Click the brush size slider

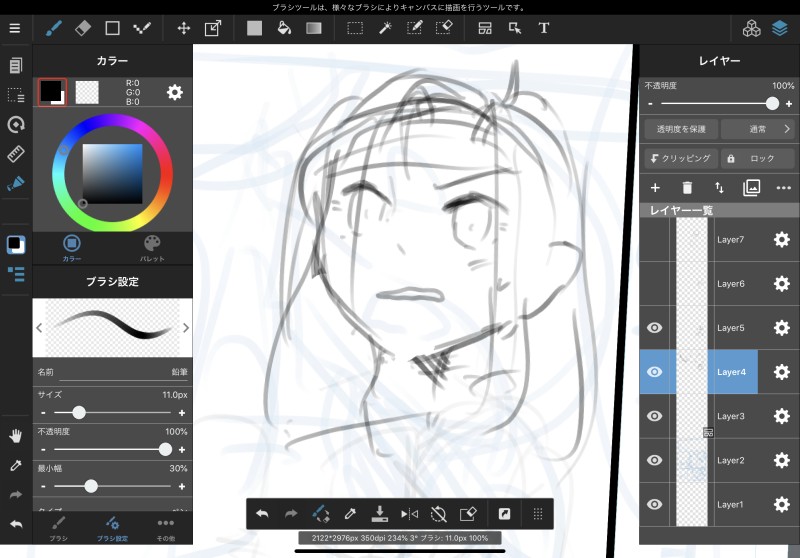(x=112, y=413)
